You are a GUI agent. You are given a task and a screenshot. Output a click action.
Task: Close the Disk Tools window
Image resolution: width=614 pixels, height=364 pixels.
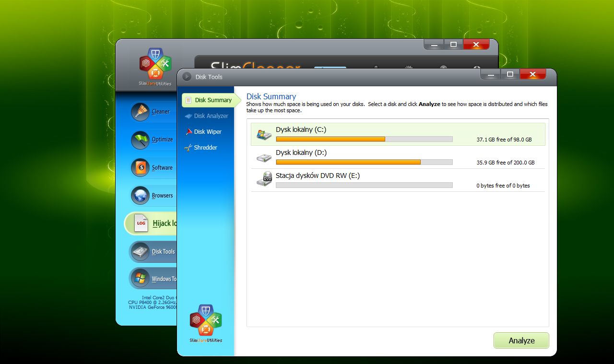[x=533, y=74]
